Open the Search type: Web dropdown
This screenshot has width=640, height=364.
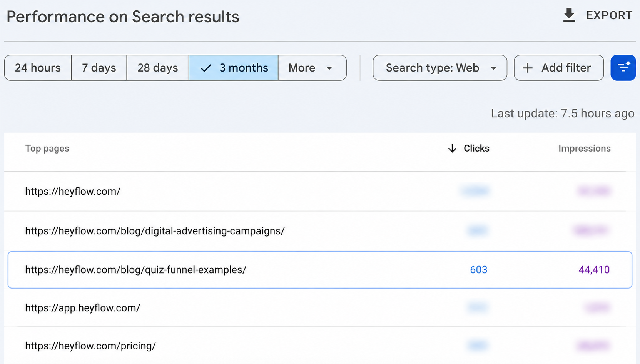(x=440, y=68)
